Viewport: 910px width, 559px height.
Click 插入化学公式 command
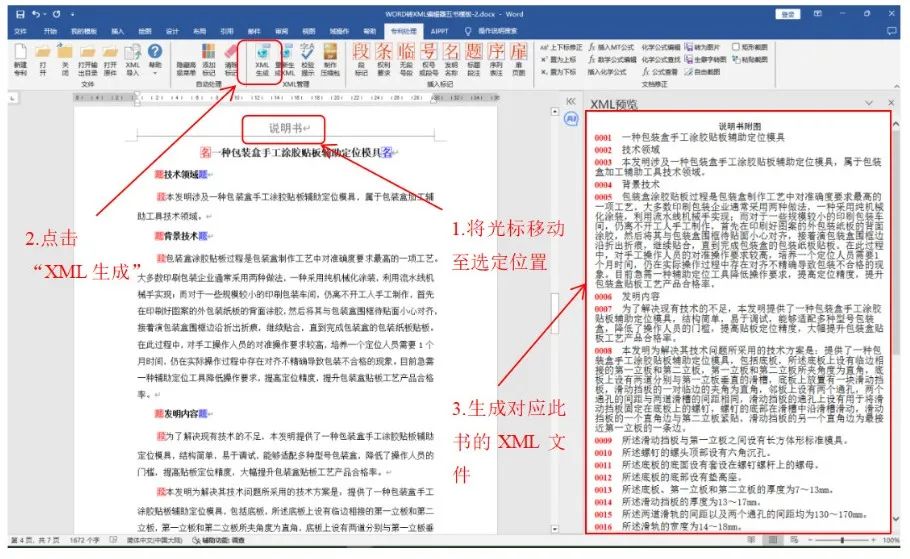pyautogui.click(x=607, y=72)
